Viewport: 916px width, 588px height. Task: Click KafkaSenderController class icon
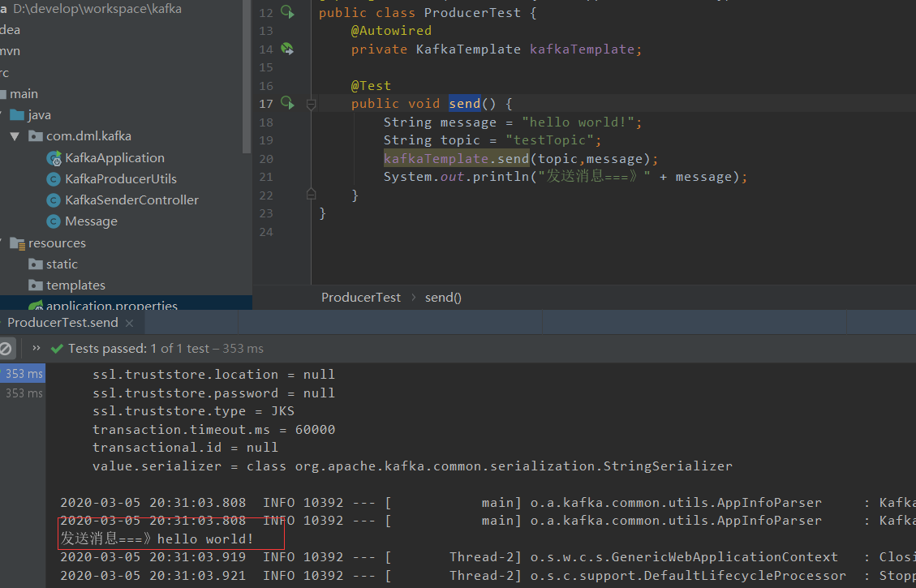pos(54,200)
